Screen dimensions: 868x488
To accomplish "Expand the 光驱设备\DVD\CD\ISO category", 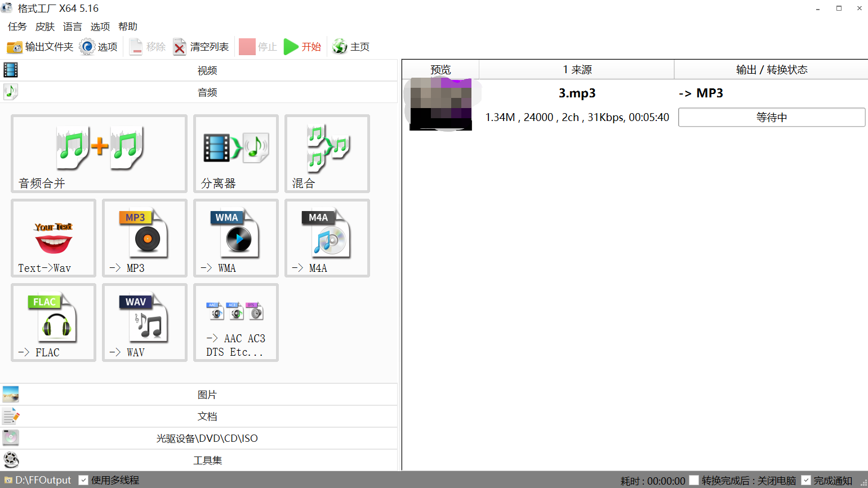I will pos(199,438).
